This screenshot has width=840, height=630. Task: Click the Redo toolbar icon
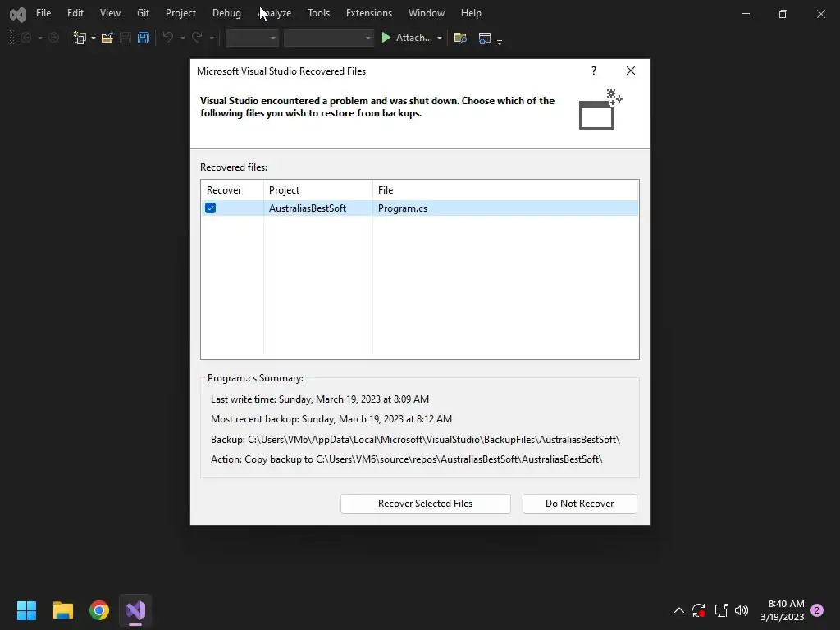pyautogui.click(x=197, y=38)
